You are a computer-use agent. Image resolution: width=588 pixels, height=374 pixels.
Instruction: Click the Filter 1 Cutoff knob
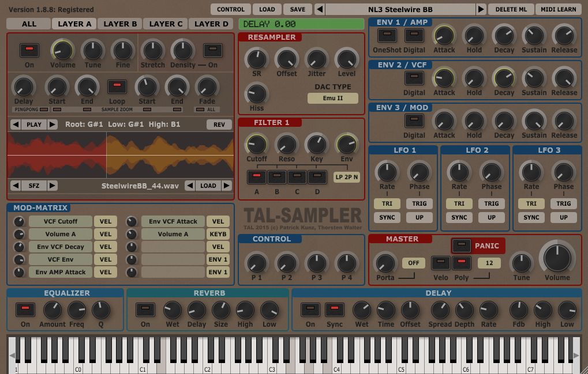pyautogui.click(x=257, y=144)
